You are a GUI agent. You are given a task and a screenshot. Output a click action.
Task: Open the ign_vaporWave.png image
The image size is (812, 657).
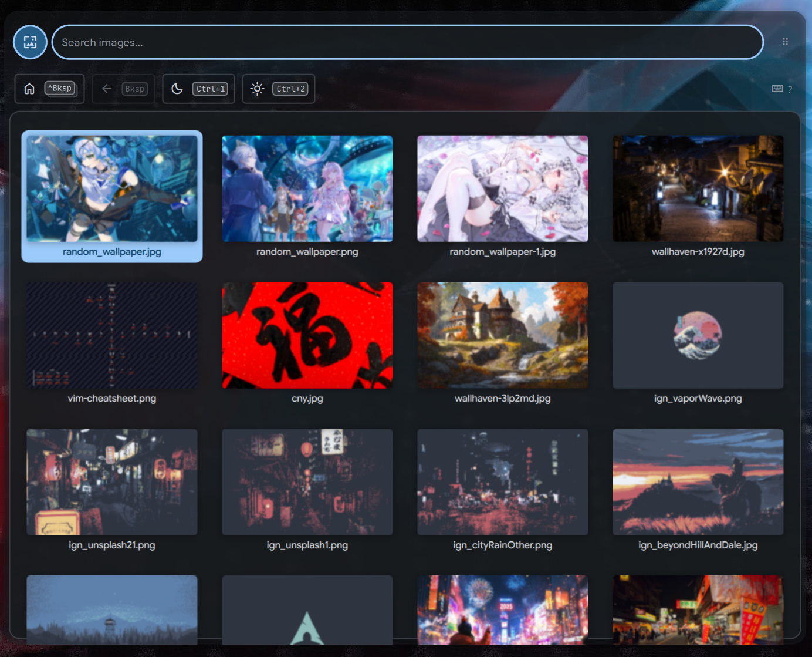point(698,335)
